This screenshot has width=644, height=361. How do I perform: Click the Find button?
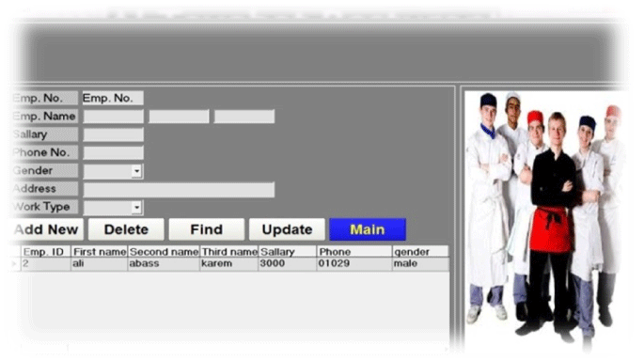(x=206, y=229)
